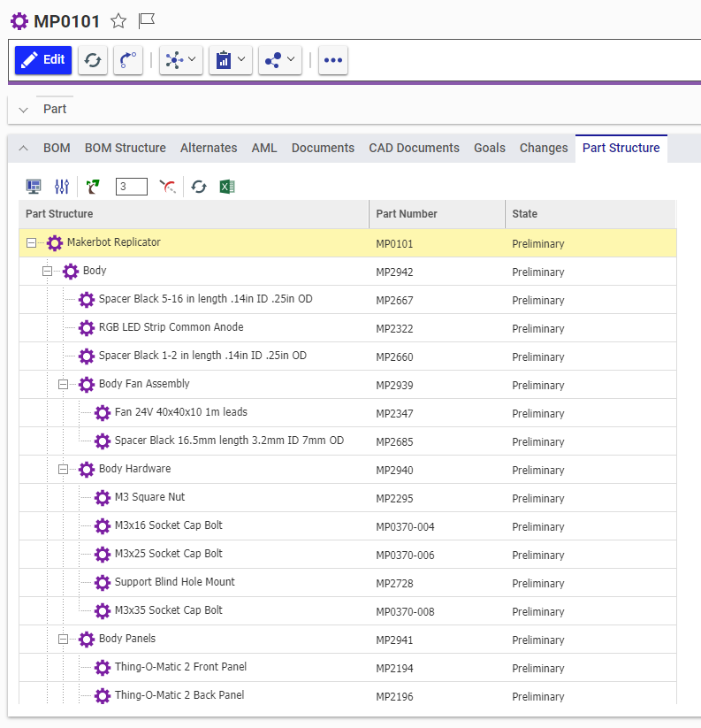Select Spacer Black 5-16 in length row
701x728 pixels.
[347, 300]
